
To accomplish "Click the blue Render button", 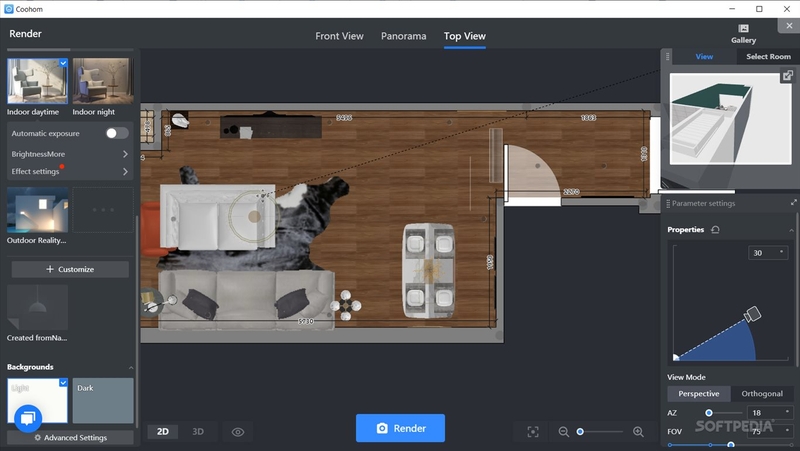I will pyautogui.click(x=400, y=428).
